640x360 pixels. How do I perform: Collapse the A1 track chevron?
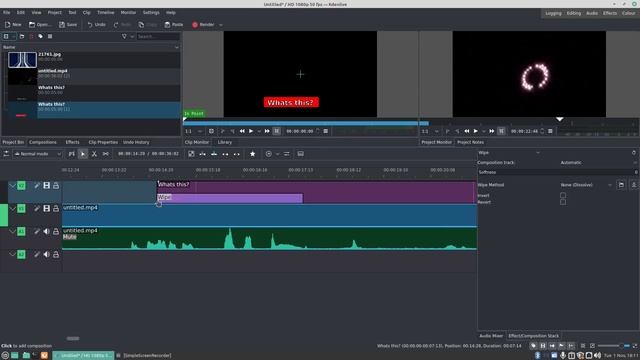(12, 231)
